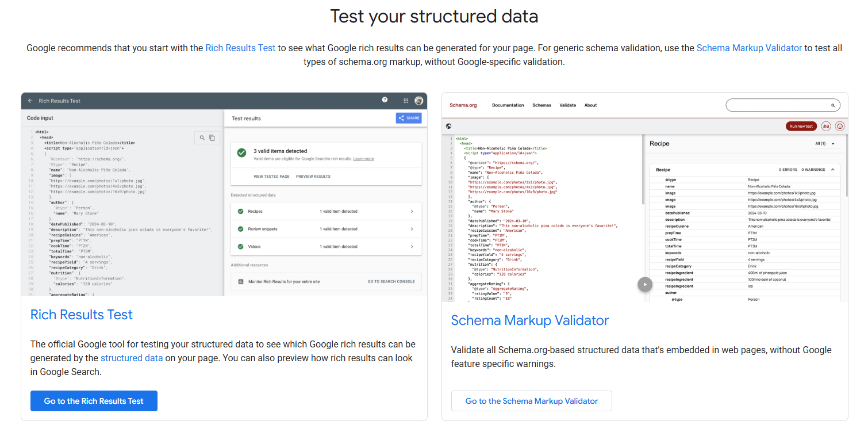Click the Test results panel title
868x436 pixels.
tap(246, 118)
